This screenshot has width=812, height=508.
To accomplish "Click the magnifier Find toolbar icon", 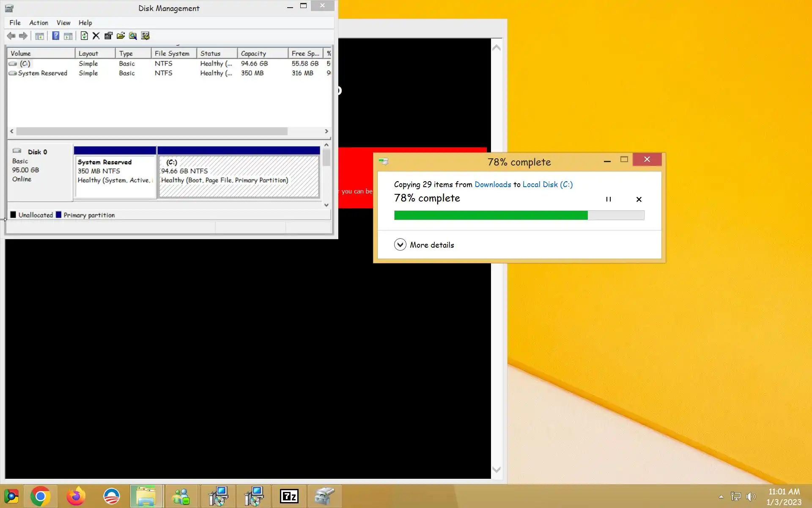I will pyautogui.click(x=133, y=36).
